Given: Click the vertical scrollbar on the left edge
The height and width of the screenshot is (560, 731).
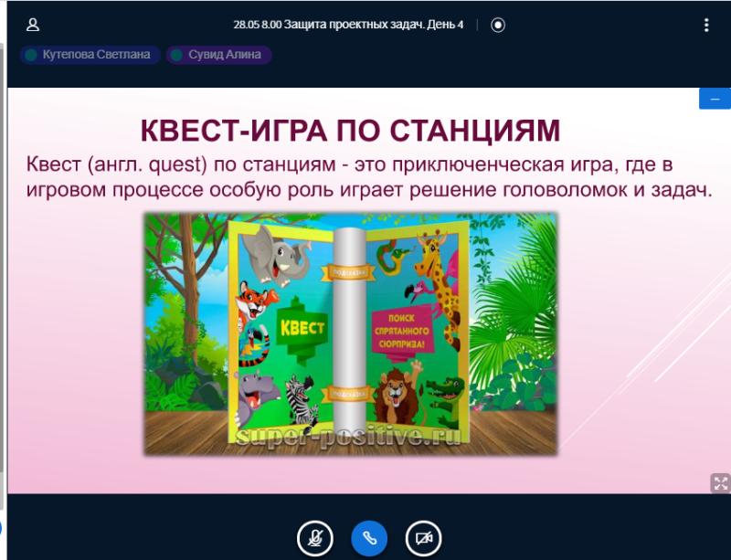Looking at the screenshot, I should pyautogui.click(x=3, y=274).
